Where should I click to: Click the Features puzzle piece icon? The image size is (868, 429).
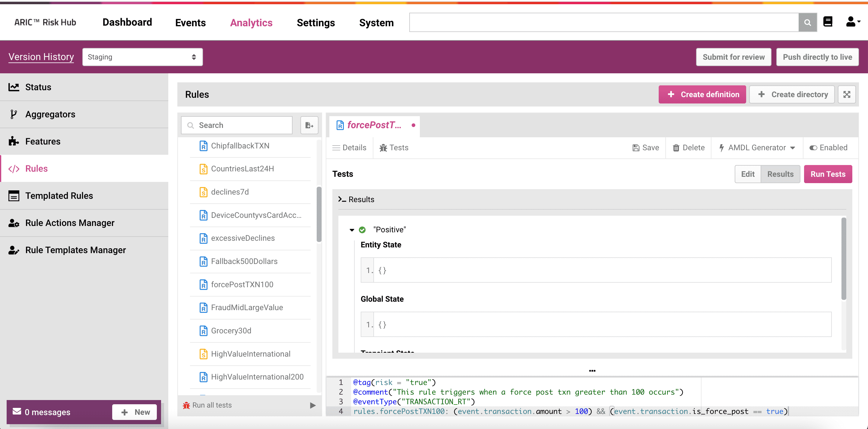pos(14,141)
